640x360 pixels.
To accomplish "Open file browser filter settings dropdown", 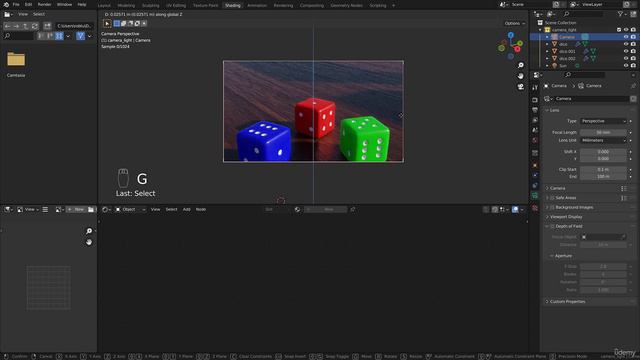I will point(89,36).
